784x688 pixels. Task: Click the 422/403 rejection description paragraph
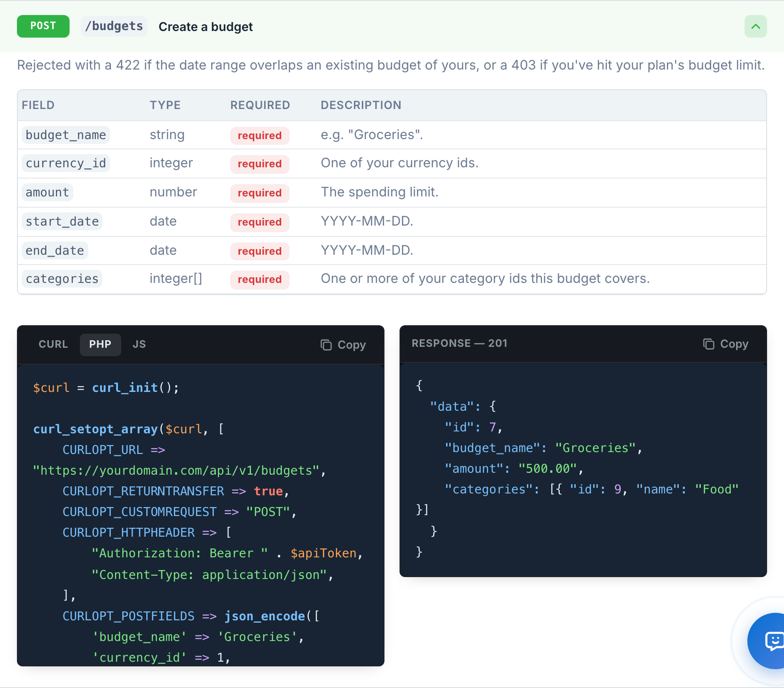391,65
